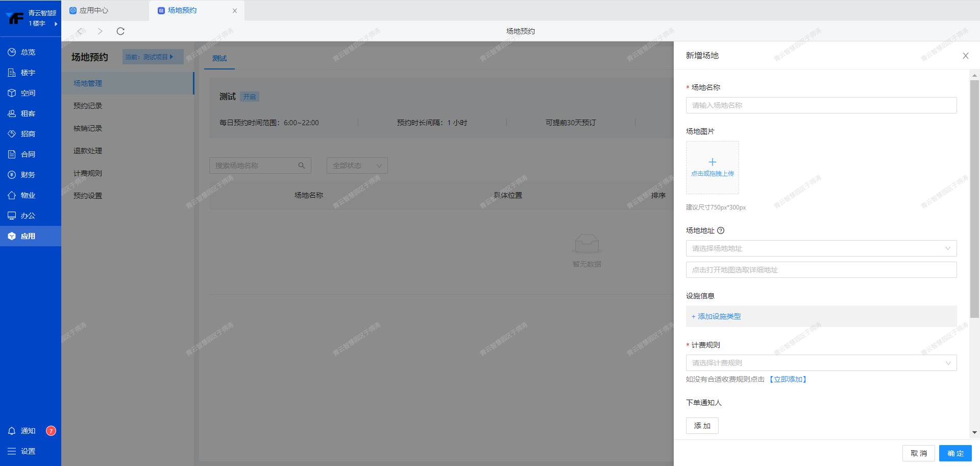Click the refresh icon in the navigation bar
980x466 pixels.
(x=120, y=31)
